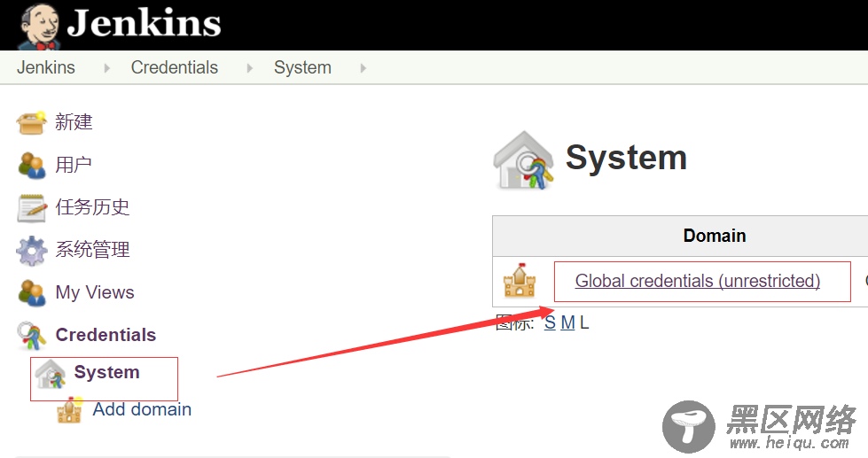Open the Credentials sidebar link
Viewport: 868px width, 458px height.
tap(106, 335)
